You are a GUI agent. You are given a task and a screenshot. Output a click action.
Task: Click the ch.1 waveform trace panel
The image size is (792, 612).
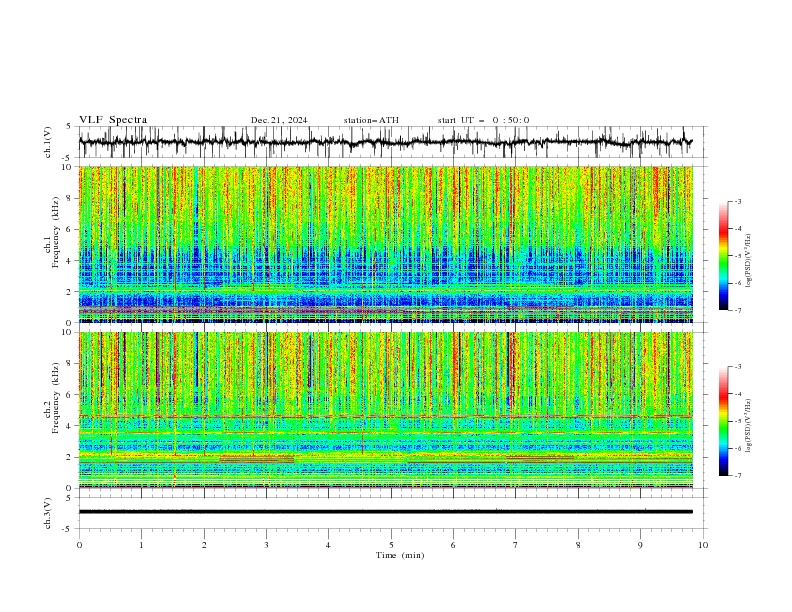click(392, 142)
